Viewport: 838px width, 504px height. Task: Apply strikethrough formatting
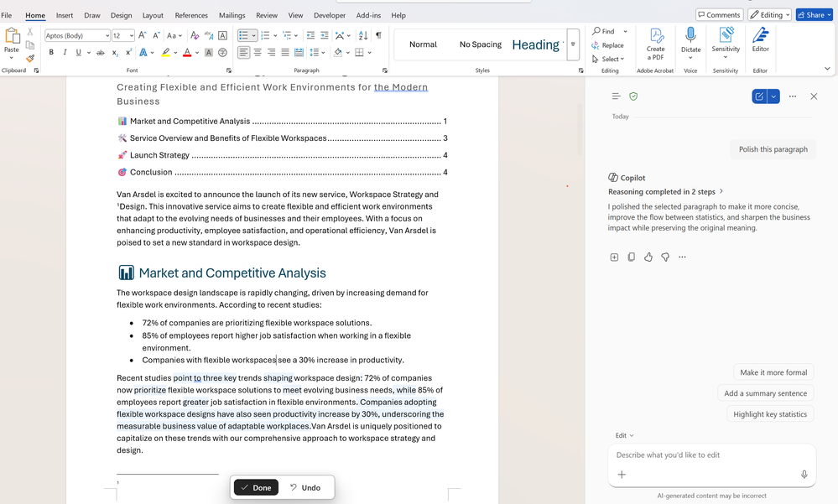point(101,52)
